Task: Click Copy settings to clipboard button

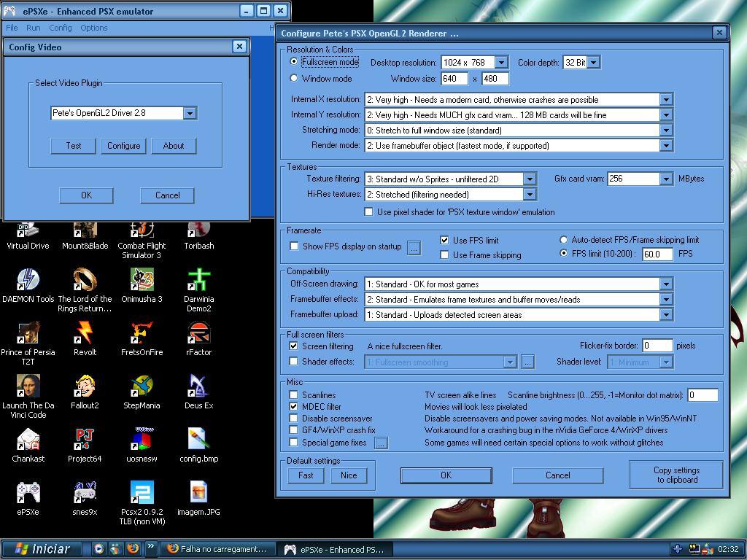Action: (676, 475)
